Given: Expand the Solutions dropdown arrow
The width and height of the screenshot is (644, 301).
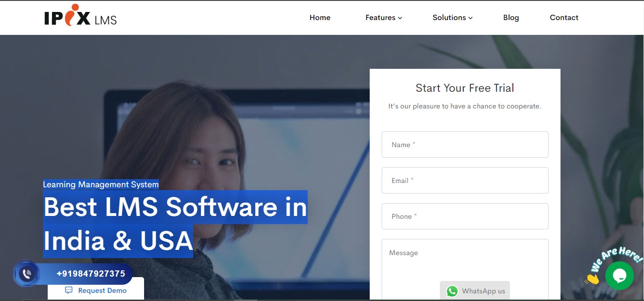Looking at the screenshot, I should (x=470, y=18).
